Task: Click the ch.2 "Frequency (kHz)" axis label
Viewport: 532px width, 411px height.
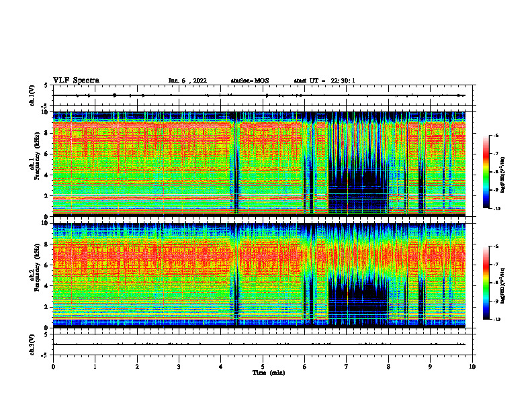Action: (38, 267)
